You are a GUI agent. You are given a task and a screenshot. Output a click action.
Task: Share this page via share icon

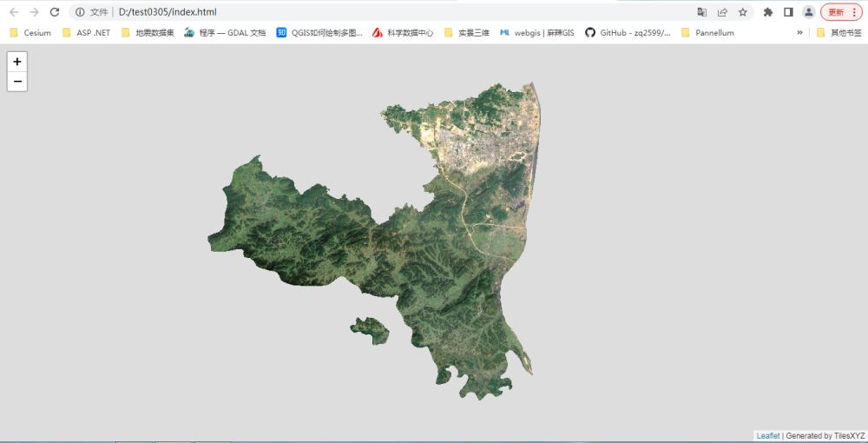[722, 12]
